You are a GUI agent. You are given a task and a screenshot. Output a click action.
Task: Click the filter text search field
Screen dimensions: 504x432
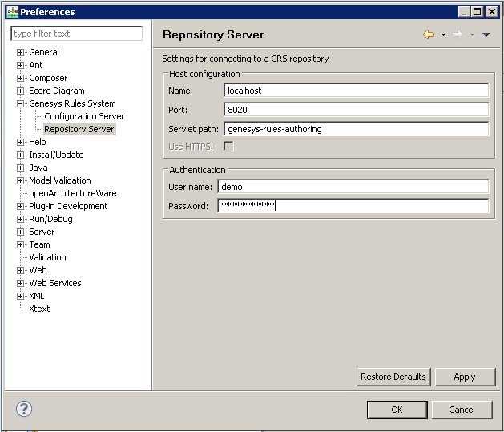coord(77,34)
